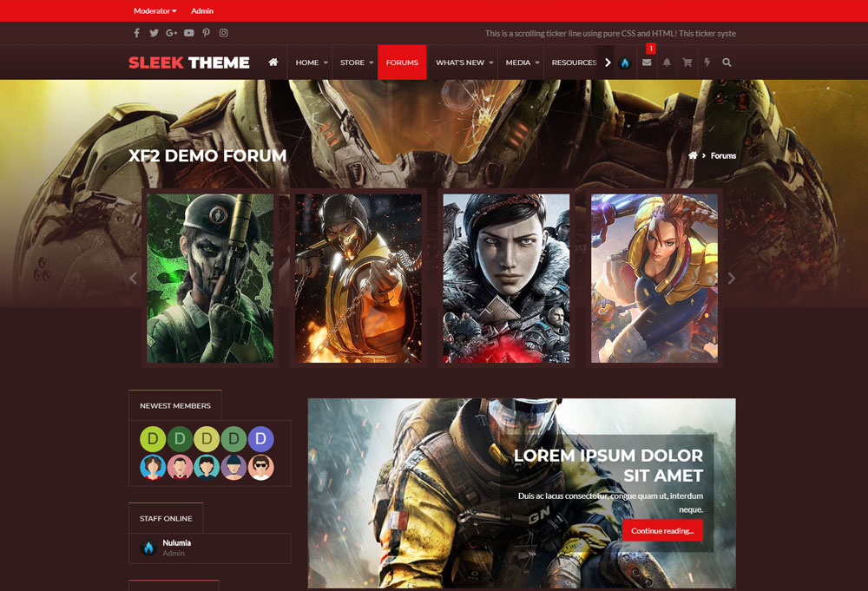
Task: Expand the Store menu dropdown arrow
Action: (371, 62)
